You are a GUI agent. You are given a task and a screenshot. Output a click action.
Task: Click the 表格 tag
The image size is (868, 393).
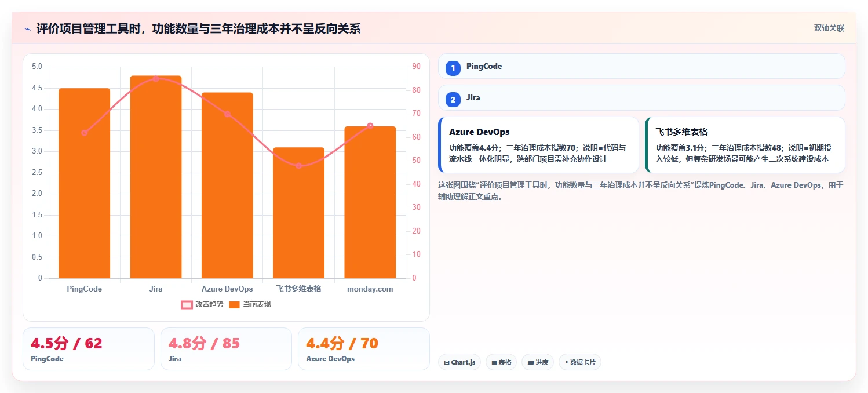point(501,362)
